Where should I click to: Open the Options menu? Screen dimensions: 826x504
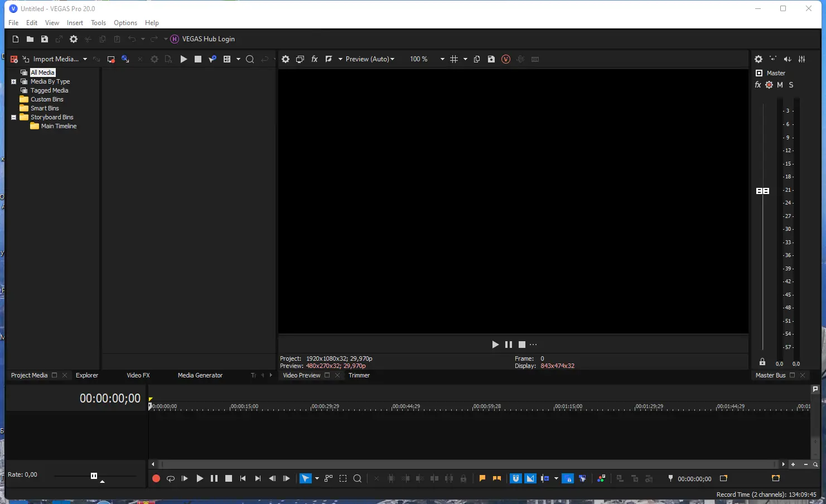tap(125, 23)
